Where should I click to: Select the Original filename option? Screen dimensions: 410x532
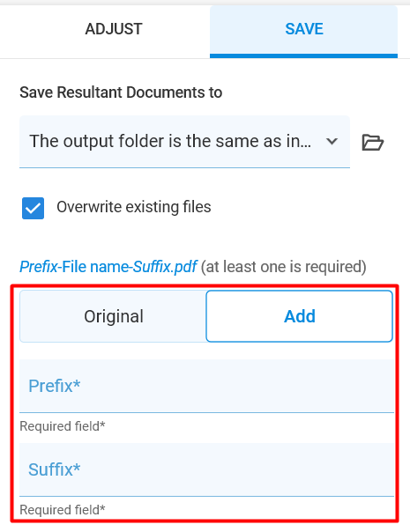[113, 316]
